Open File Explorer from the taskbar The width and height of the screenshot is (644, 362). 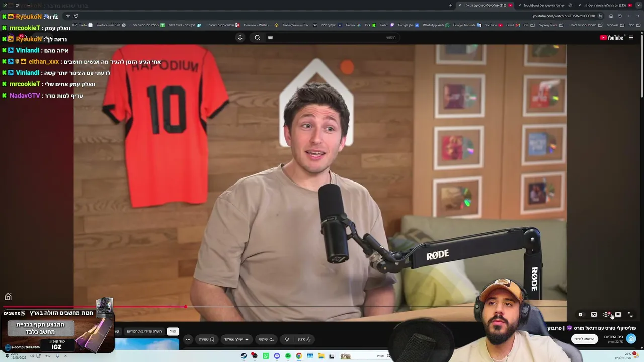tap(321, 356)
